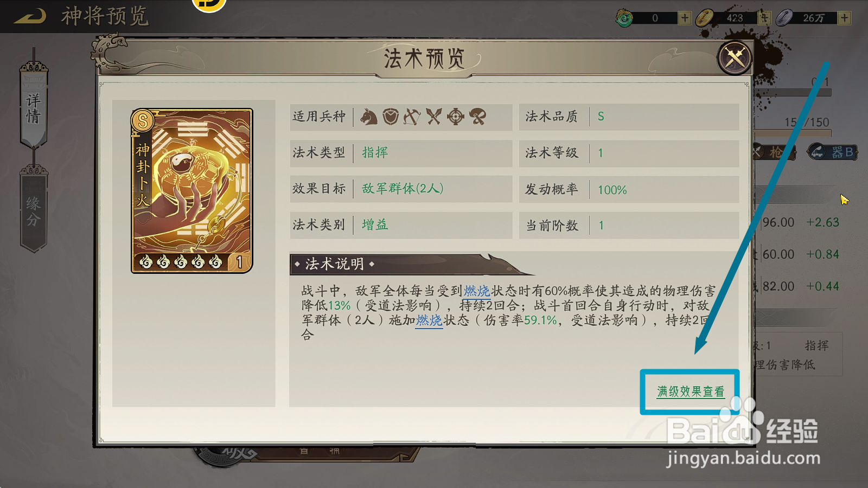The height and width of the screenshot is (488, 868).
Task: Click the shield troop type icon
Action: 391,117
